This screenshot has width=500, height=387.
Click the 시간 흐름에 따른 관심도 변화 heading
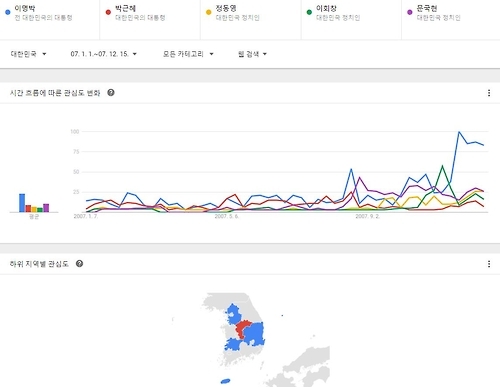(55, 93)
